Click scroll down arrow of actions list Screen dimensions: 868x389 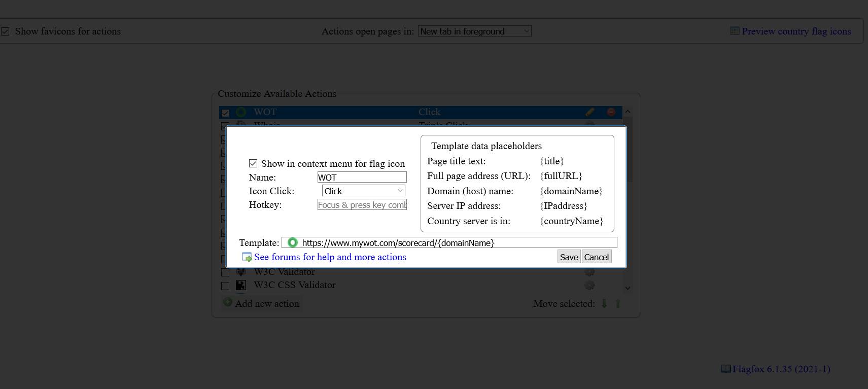coord(628,288)
